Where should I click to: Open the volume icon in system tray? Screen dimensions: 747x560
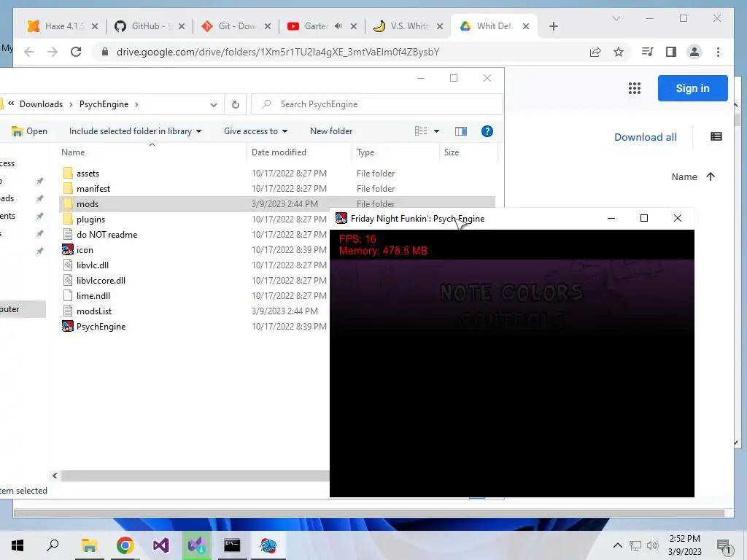652,545
